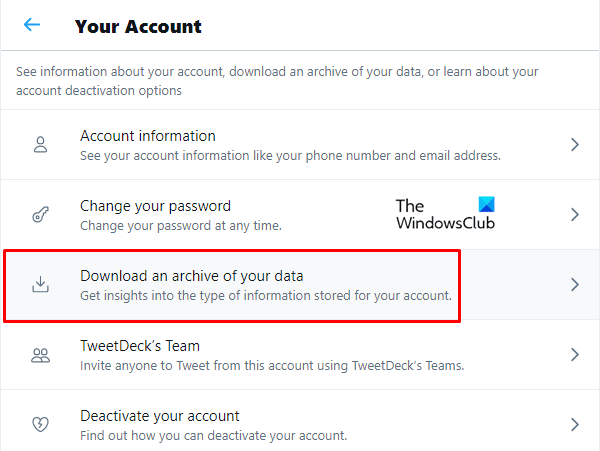Click the two-people TweetDeck's Team icon
The width and height of the screenshot is (600, 451).
pyautogui.click(x=40, y=355)
